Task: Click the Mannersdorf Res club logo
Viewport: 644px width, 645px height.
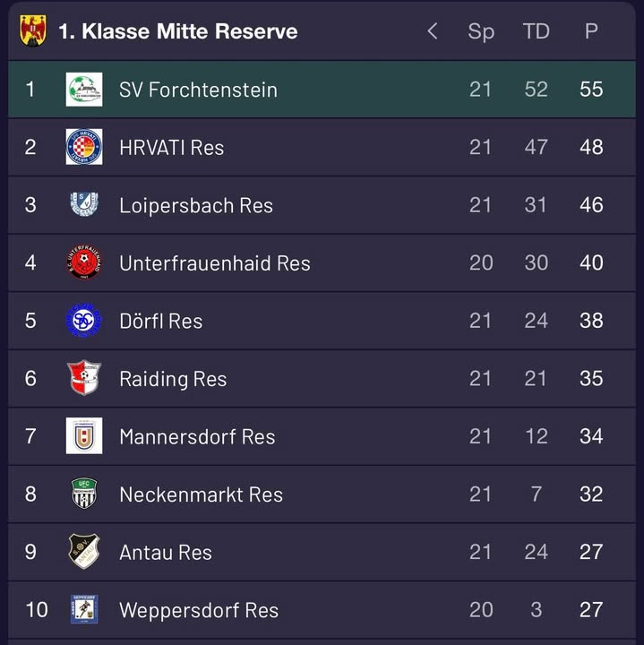Action: click(x=84, y=436)
